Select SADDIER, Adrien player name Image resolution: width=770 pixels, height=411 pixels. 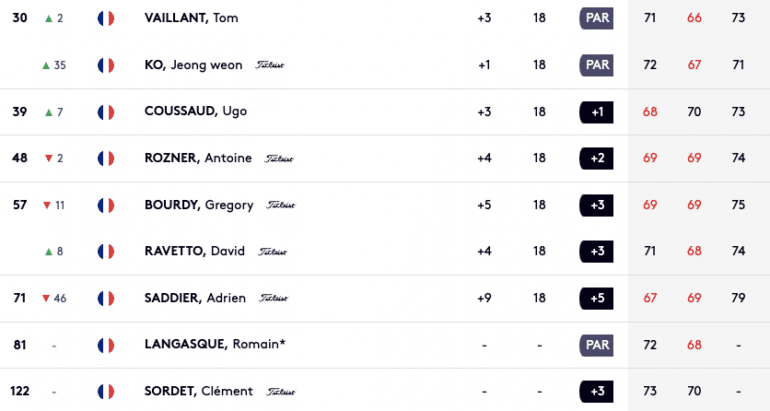click(195, 298)
